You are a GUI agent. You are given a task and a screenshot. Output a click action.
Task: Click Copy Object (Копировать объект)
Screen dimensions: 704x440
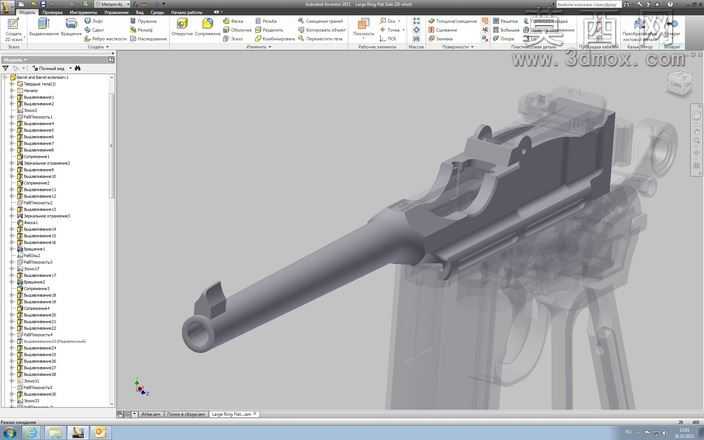click(x=322, y=30)
